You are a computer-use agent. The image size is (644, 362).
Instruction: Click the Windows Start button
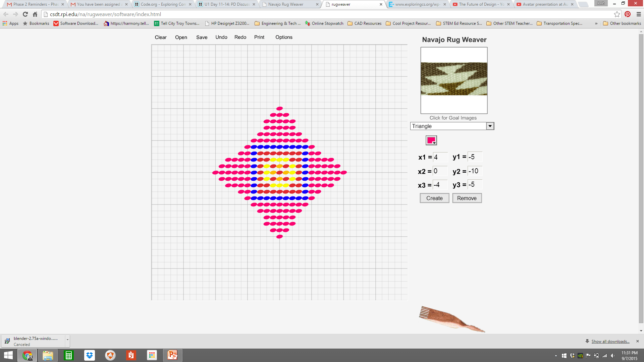click(x=8, y=355)
